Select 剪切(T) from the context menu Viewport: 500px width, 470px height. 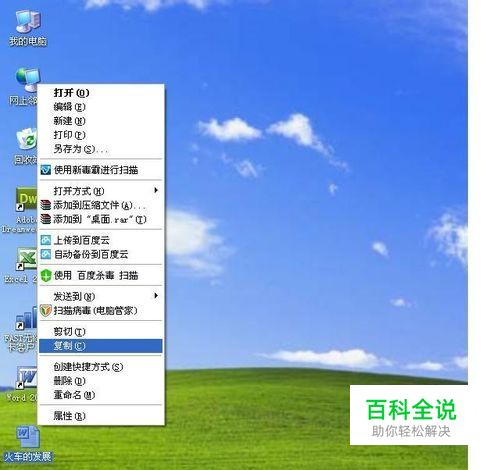point(101,332)
